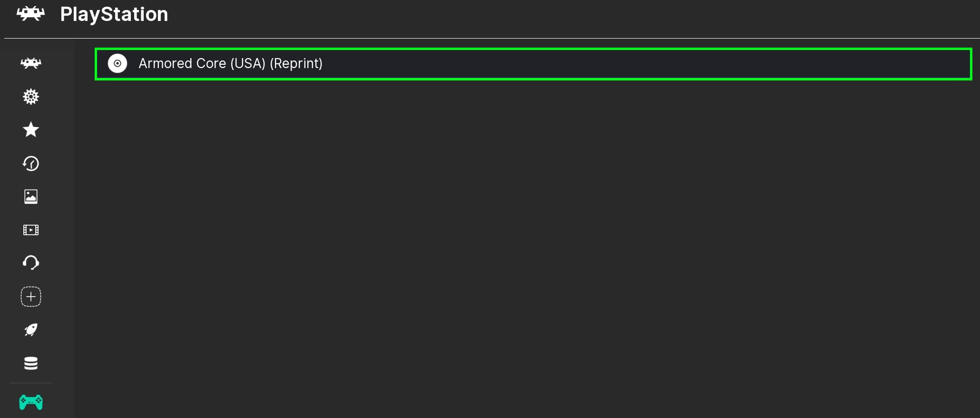Click the word Reprint in the entry label
This screenshot has width=980, height=418.
click(x=296, y=63)
